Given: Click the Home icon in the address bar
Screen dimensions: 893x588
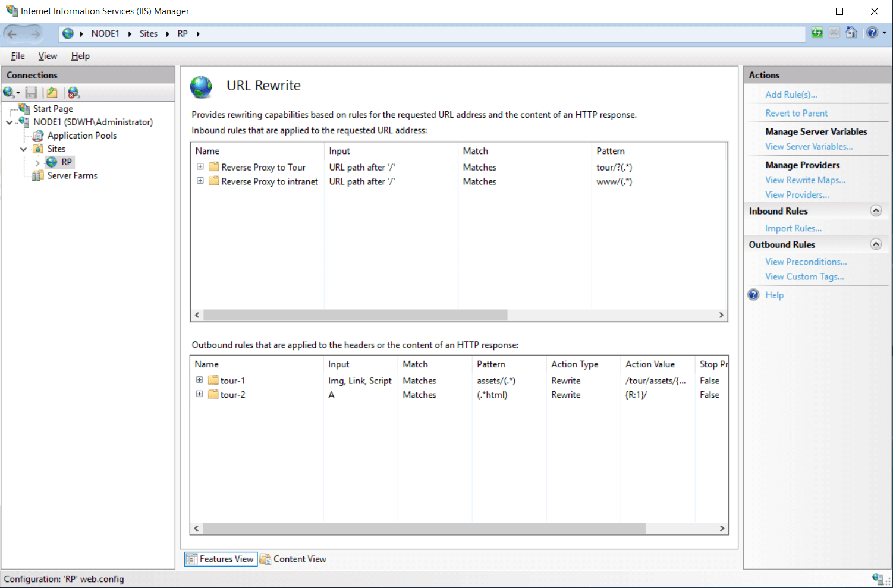Looking at the screenshot, I should (851, 33).
